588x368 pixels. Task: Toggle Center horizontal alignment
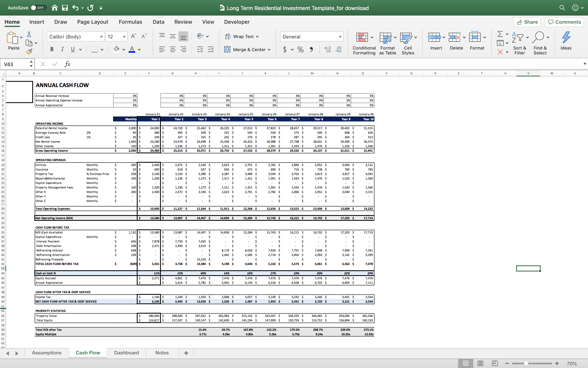[x=173, y=49]
